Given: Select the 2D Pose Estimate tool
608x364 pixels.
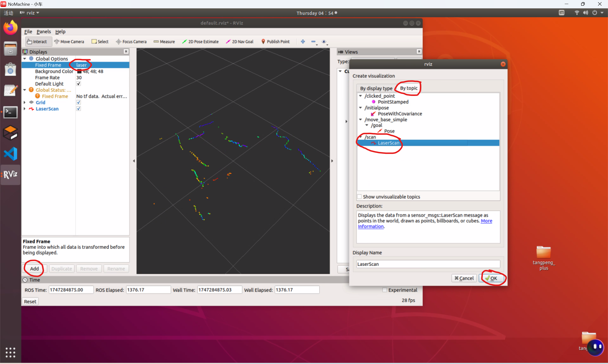Looking at the screenshot, I should [200, 42].
